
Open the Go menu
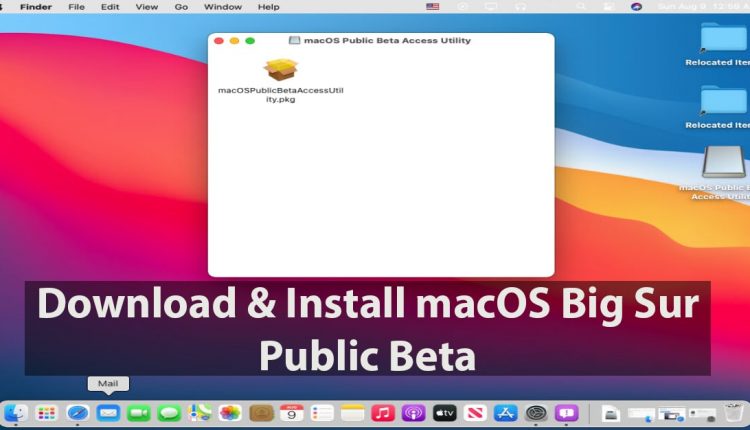tap(181, 7)
